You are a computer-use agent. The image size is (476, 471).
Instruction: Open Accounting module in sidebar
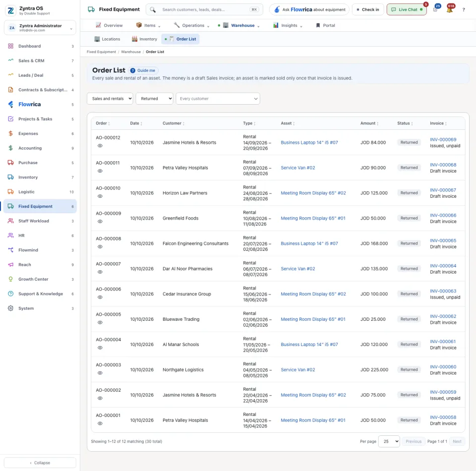click(x=40, y=148)
